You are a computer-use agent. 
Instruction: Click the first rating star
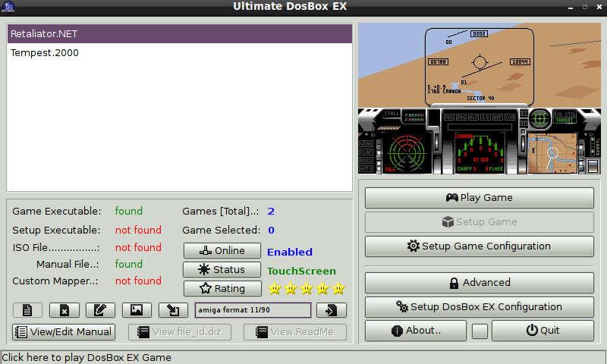click(x=273, y=288)
